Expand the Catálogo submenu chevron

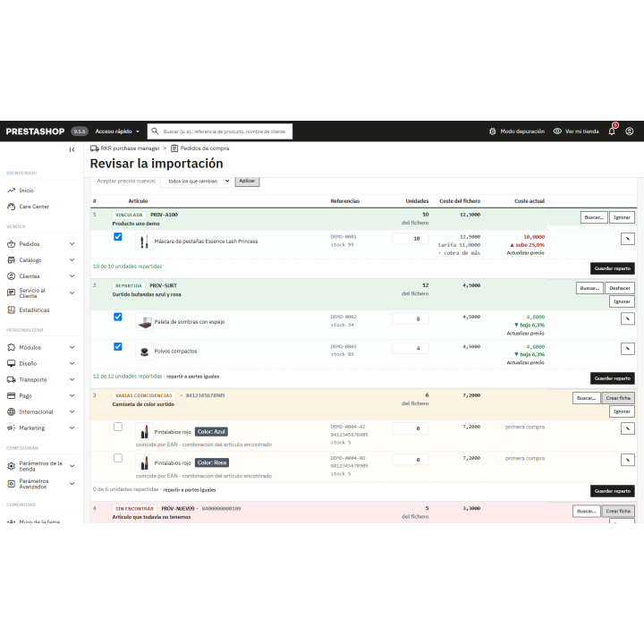coord(72,260)
